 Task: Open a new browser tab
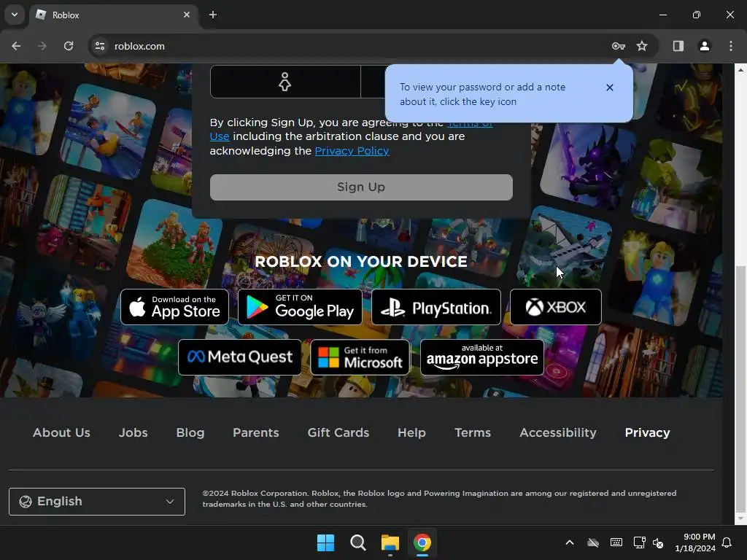pos(213,15)
